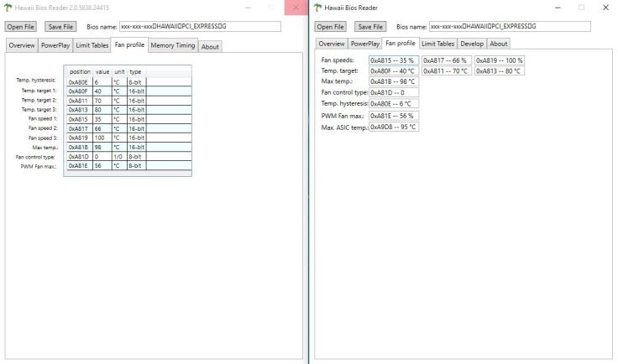
Task: Click the Max. ASIC temp 0xA9D8 field
Action: pos(394,127)
